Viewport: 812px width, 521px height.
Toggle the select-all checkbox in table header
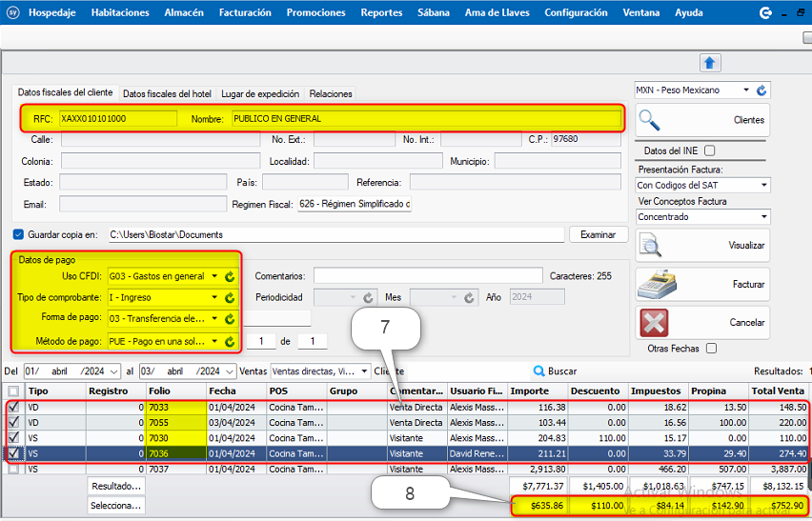coord(13,391)
